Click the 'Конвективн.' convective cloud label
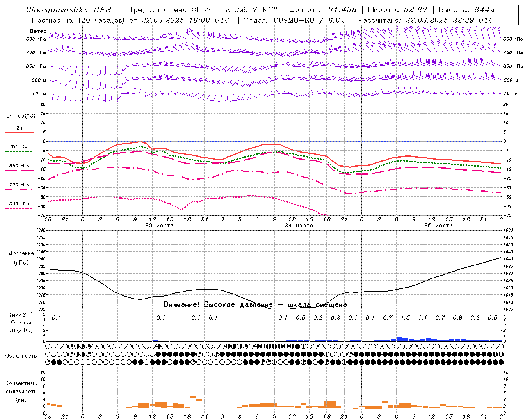525x420 pixels. [21, 383]
